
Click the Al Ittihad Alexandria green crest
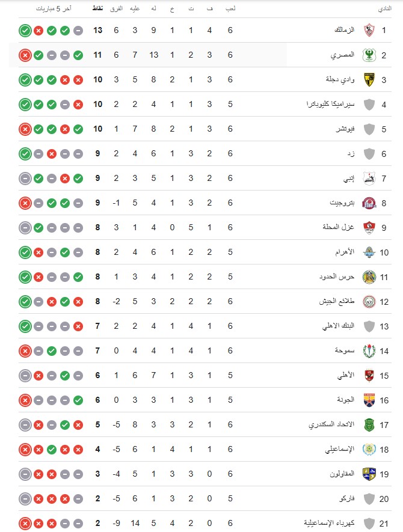[x=369, y=425]
